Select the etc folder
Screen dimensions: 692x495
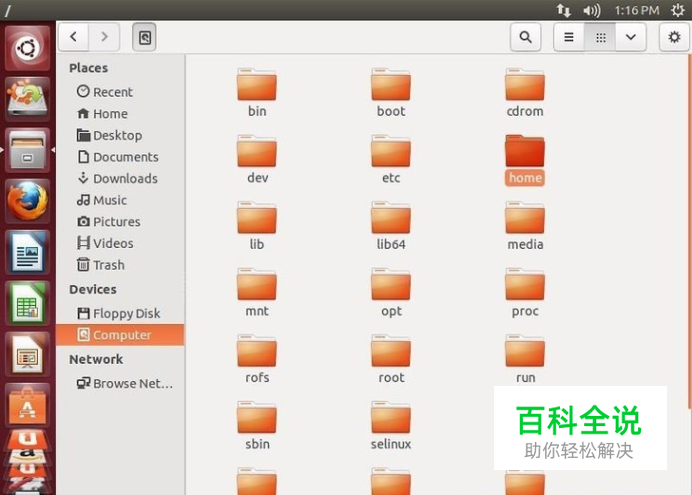click(x=391, y=159)
